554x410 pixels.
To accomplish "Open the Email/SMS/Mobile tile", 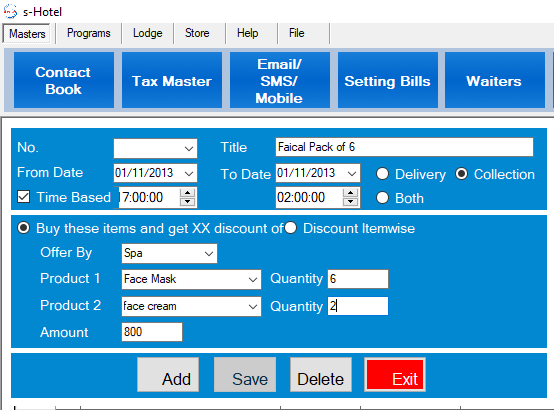I will [279, 80].
